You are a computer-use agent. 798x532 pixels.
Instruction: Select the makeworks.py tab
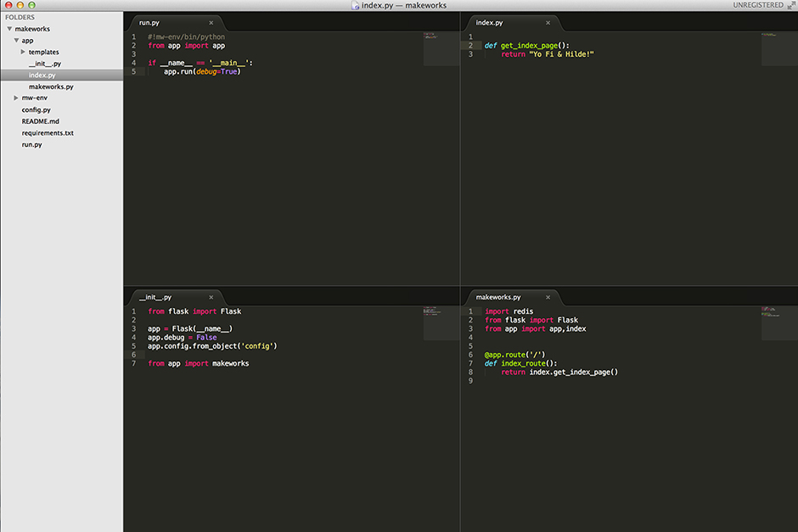click(x=498, y=298)
